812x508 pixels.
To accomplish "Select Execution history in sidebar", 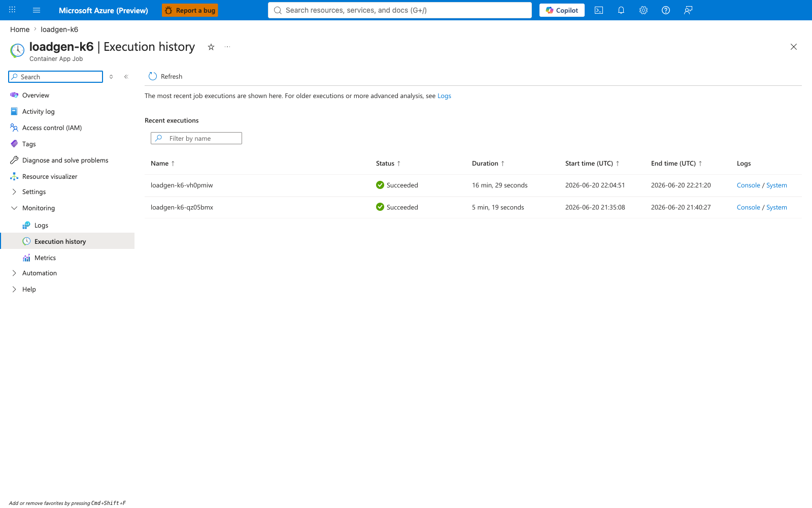I will pos(68,241).
